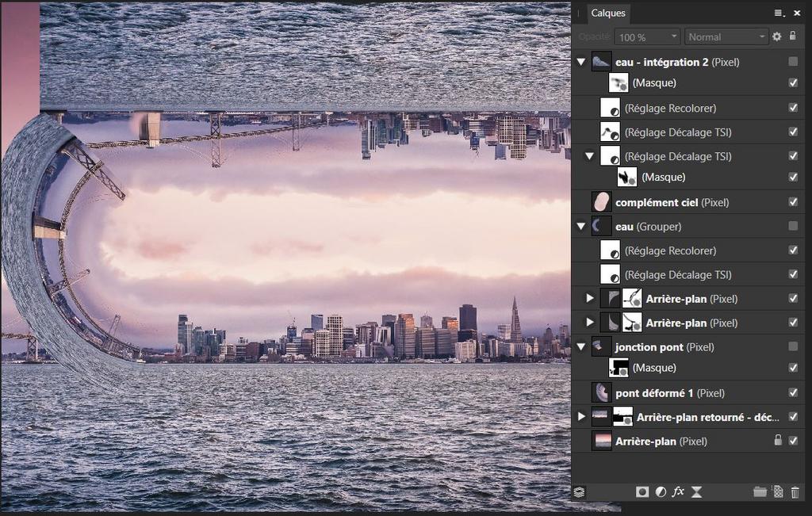Screen dimensions: 812x516
Task: Click the jonction pont mask thumbnail
Action: 619,368
